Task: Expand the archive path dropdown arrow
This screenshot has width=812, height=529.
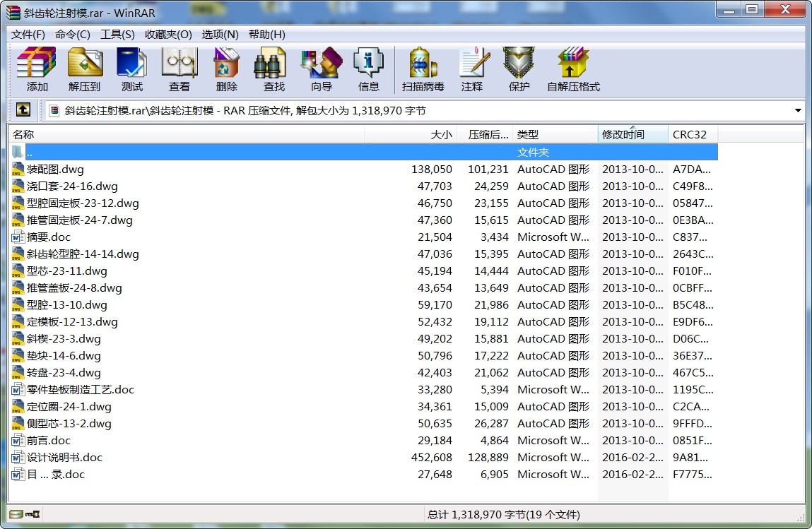Action: click(x=798, y=111)
